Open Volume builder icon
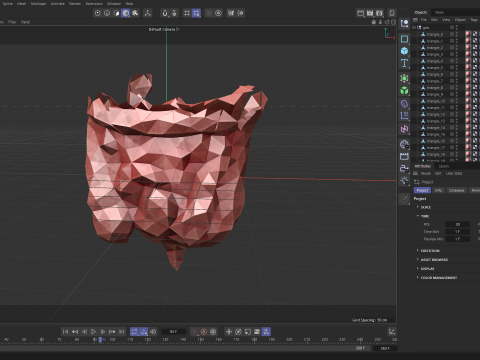The image size is (480, 360). point(404,104)
